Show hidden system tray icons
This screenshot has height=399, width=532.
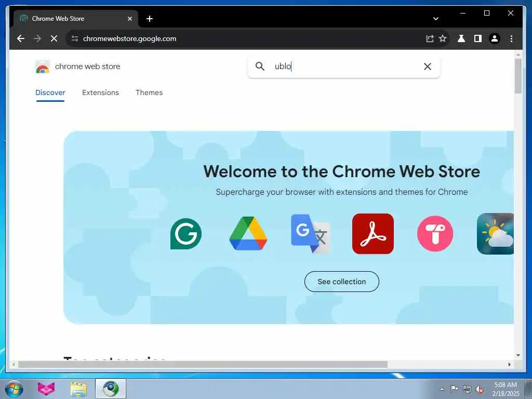click(442, 390)
